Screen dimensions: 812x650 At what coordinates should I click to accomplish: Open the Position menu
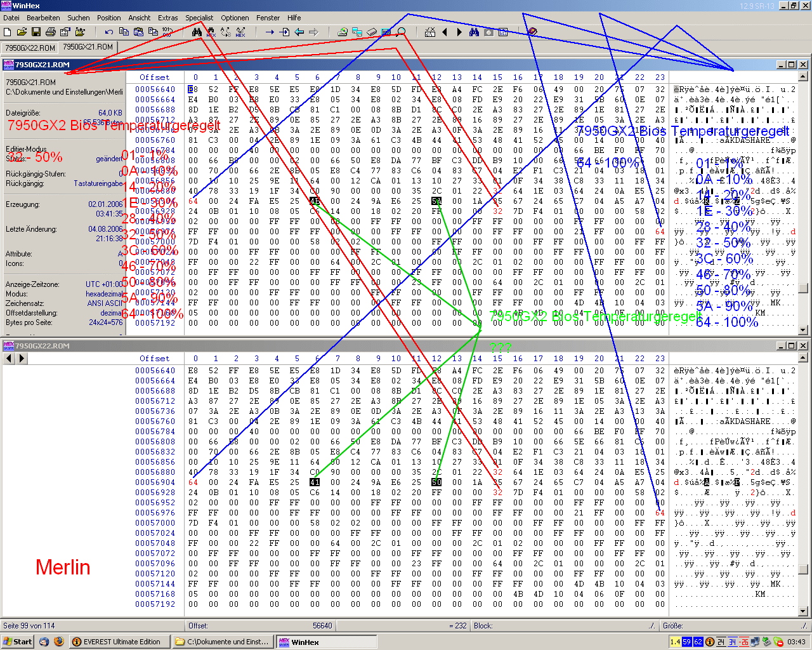coord(109,18)
